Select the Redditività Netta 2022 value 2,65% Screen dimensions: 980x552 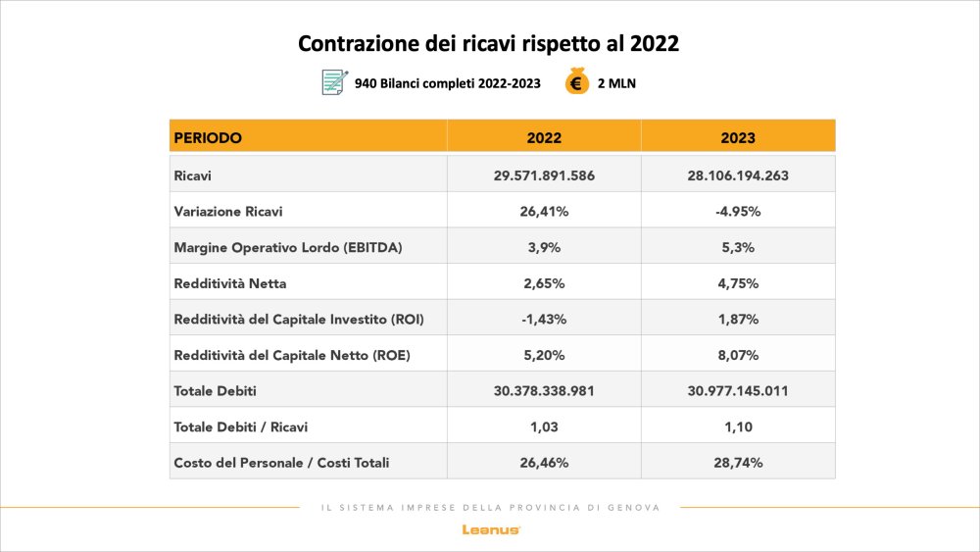[544, 283]
